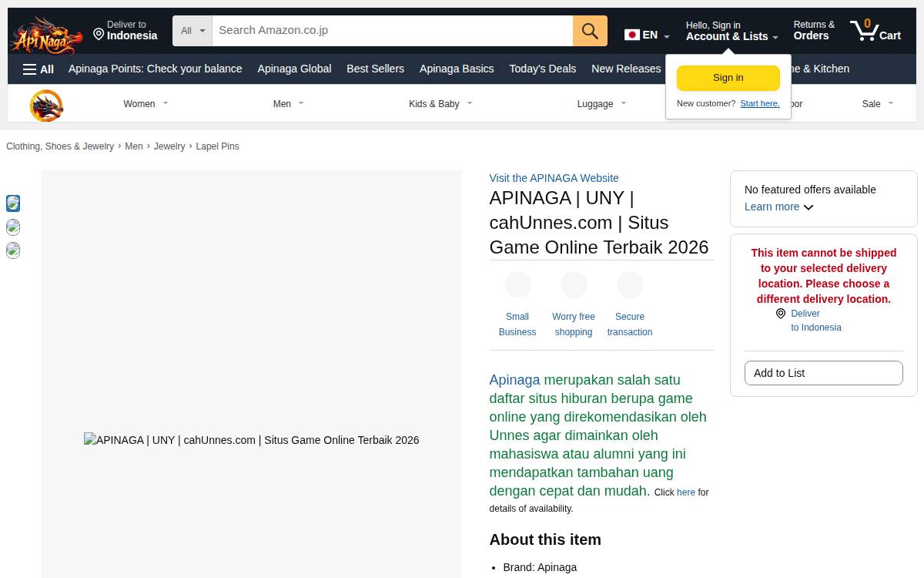Select the third product thumbnail
This screenshot has height=578, width=924.
click(x=13, y=250)
